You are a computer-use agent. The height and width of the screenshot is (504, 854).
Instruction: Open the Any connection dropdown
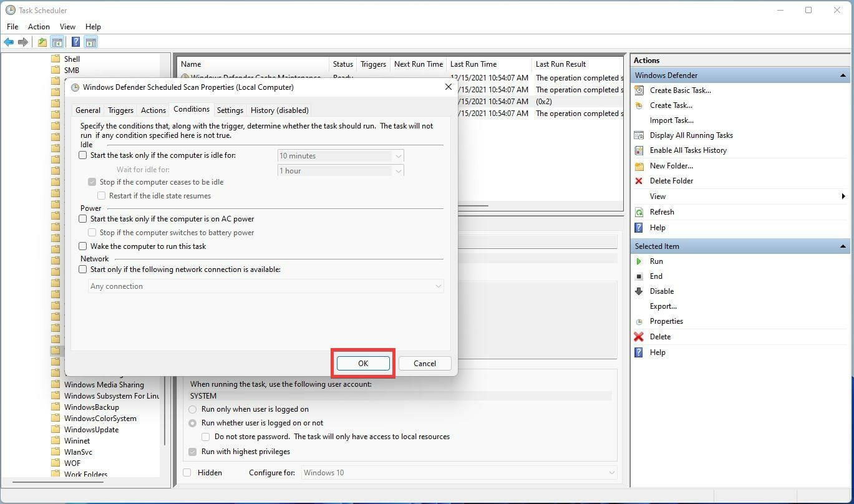[266, 286]
